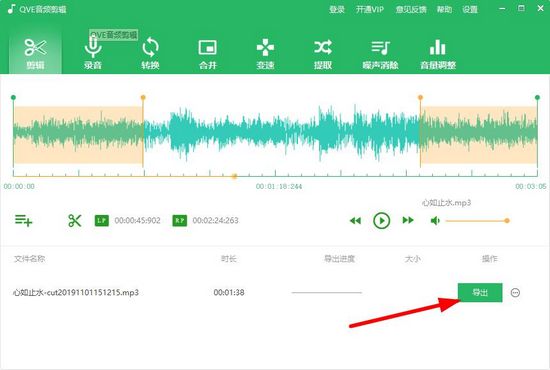Screen dimensions: 550x370
Task: Open the 转换 convert tab
Action: click(x=150, y=53)
